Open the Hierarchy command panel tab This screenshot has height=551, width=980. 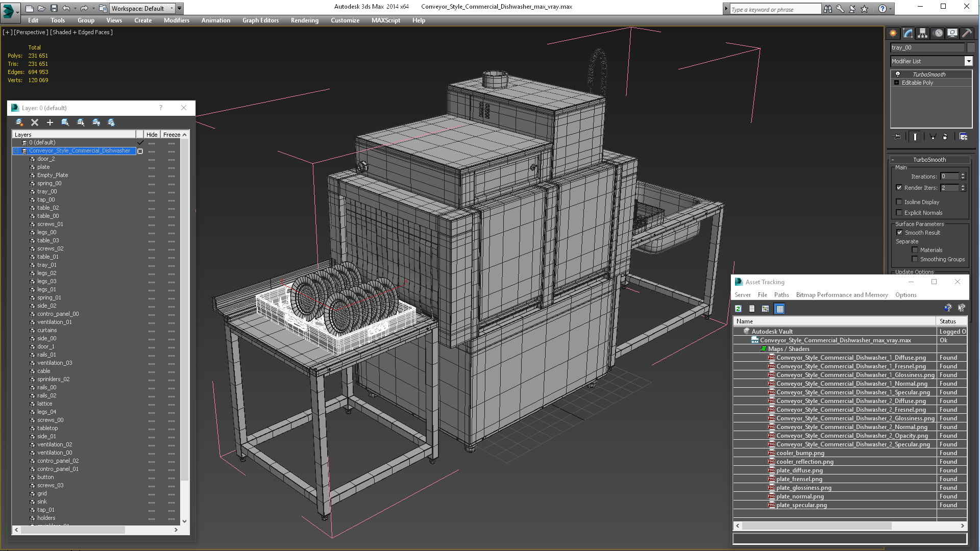(x=922, y=33)
